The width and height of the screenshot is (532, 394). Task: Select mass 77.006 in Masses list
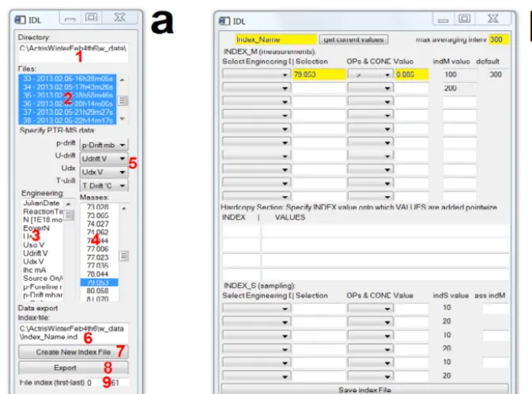tap(98, 249)
